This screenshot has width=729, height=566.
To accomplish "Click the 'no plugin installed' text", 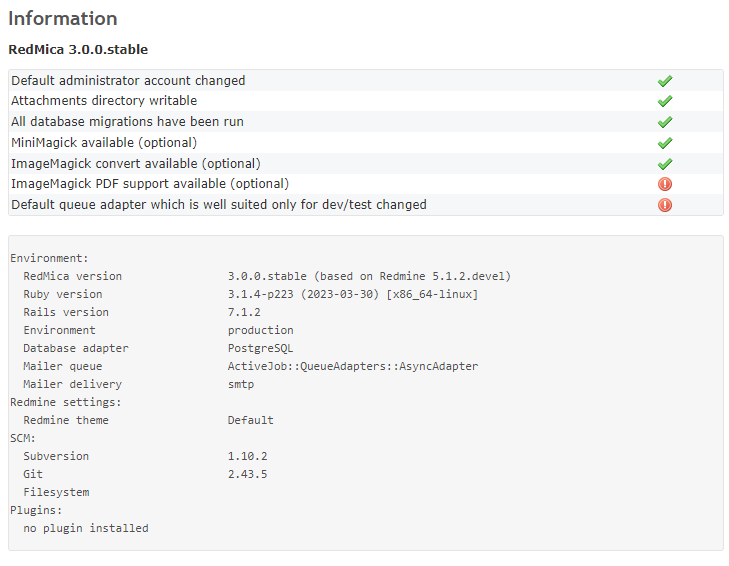I will tap(86, 528).
